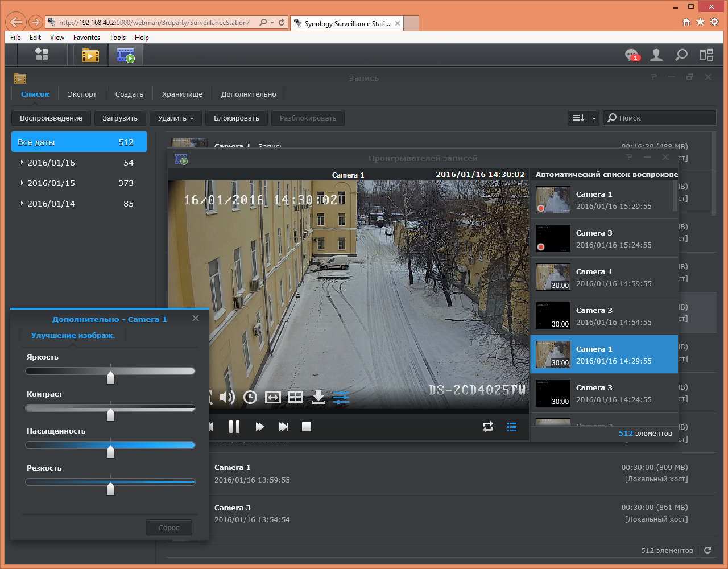This screenshot has height=569, width=728.
Task: Switch to the Экспорт tab
Action: coord(82,94)
